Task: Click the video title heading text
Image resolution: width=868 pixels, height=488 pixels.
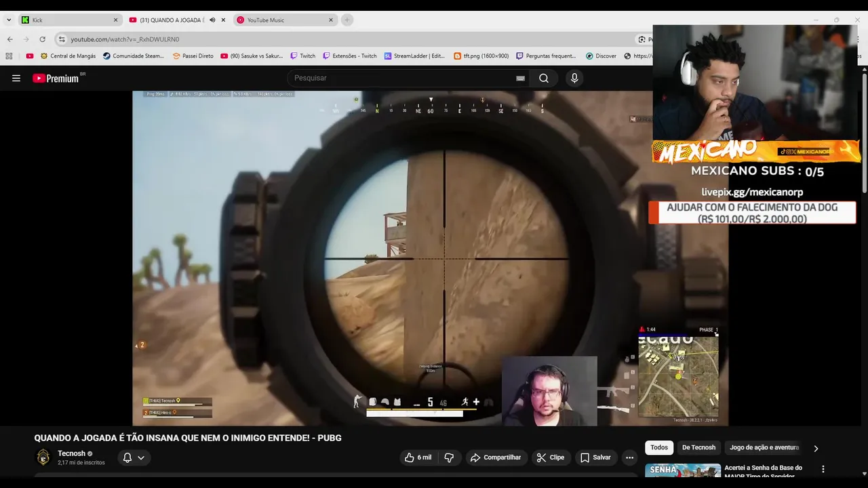Action: [x=188, y=438]
